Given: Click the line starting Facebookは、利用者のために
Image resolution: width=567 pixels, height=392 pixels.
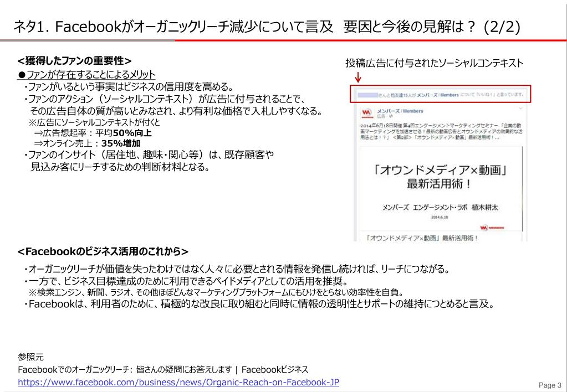Looking at the screenshot, I should [x=259, y=304].
